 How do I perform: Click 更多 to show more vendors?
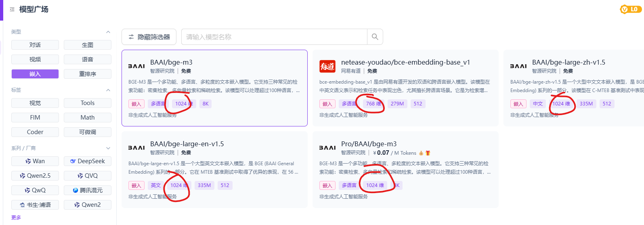tap(16, 217)
